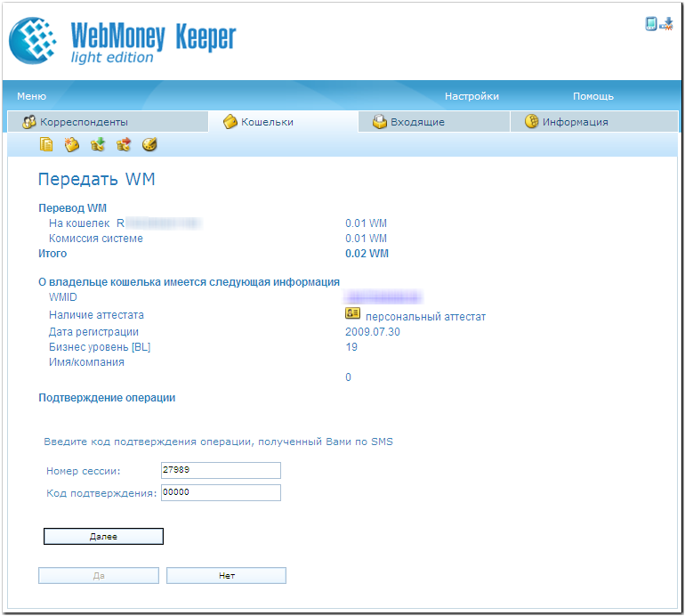Click the Имя/компания label

86,362
